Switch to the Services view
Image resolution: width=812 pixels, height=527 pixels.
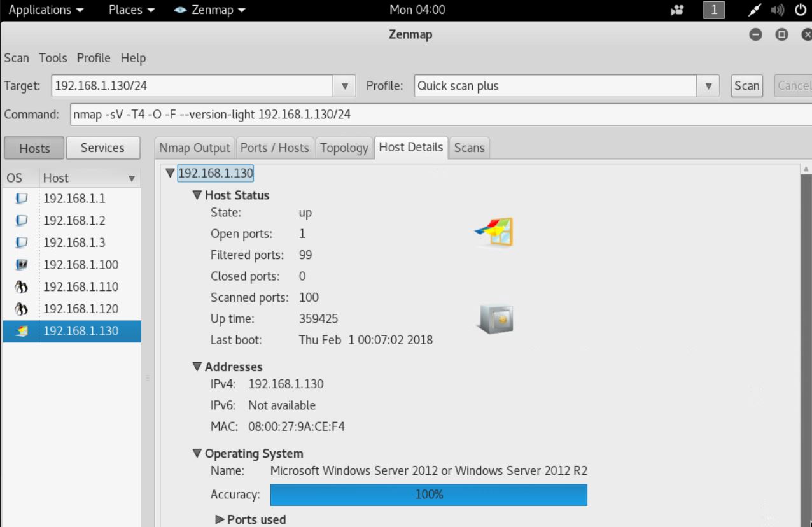(x=102, y=147)
